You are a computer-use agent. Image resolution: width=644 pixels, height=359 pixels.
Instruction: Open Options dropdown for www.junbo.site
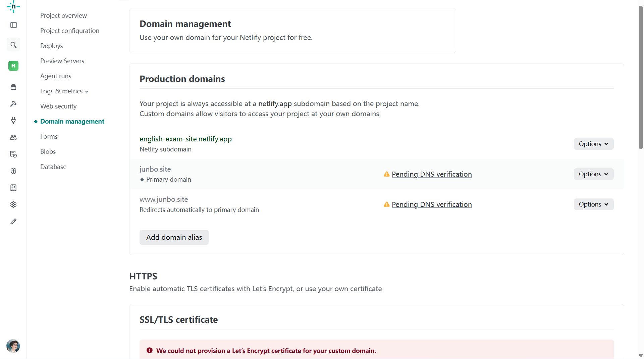point(594,204)
